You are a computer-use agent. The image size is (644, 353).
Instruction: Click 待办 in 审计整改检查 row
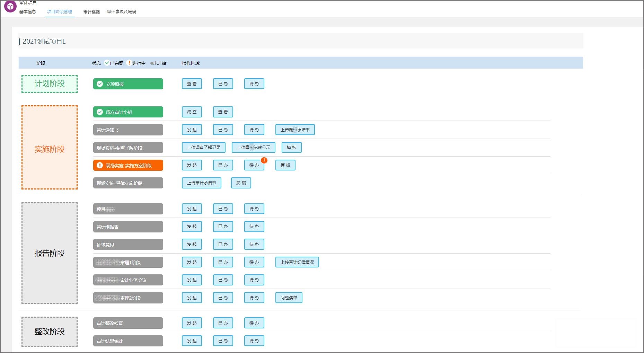[x=254, y=323]
